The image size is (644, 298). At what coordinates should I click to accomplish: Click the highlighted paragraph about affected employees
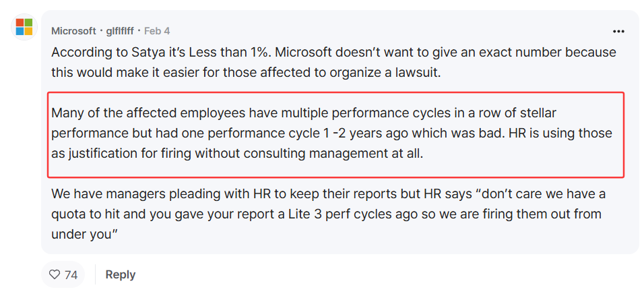coord(331,133)
